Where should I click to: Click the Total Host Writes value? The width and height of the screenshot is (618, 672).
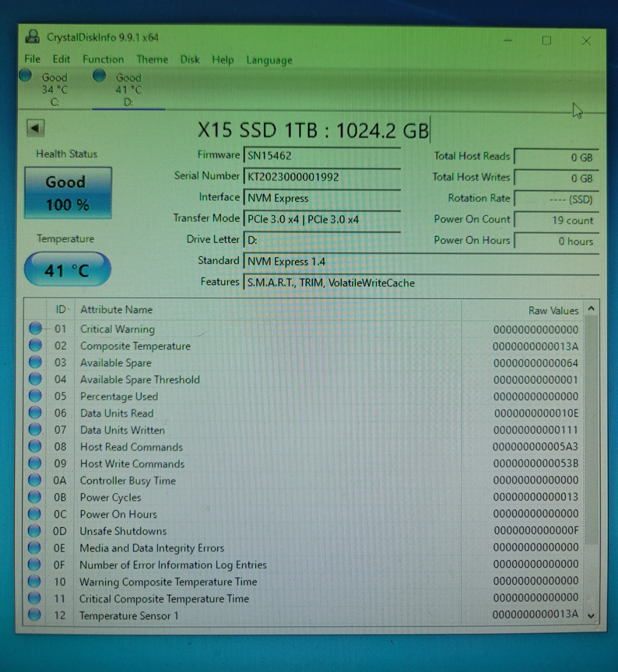(x=556, y=178)
